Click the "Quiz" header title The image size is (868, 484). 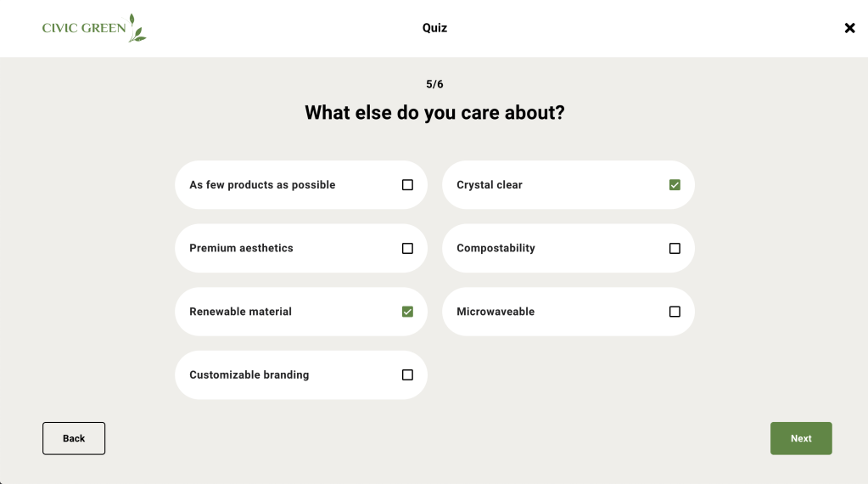[x=434, y=28]
